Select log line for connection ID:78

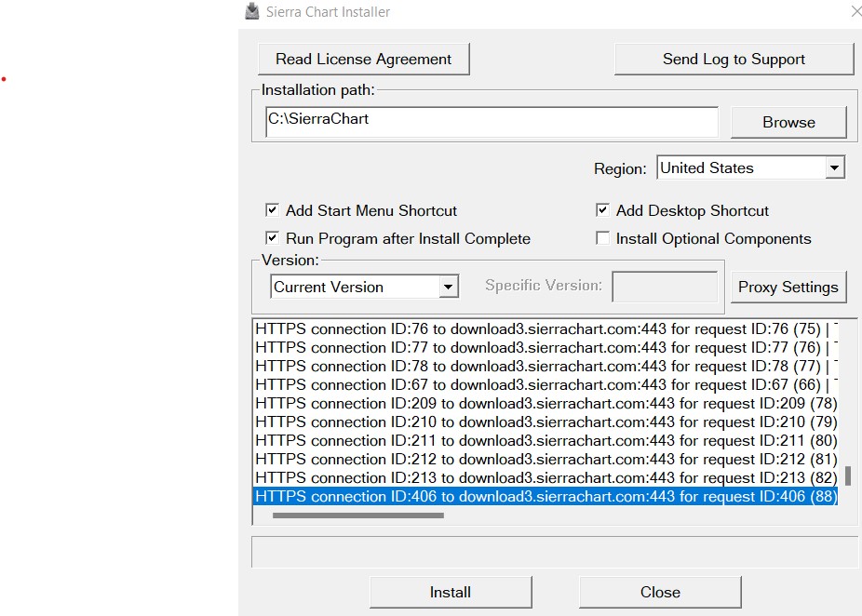pyautogui.click(x=546, y=366)
